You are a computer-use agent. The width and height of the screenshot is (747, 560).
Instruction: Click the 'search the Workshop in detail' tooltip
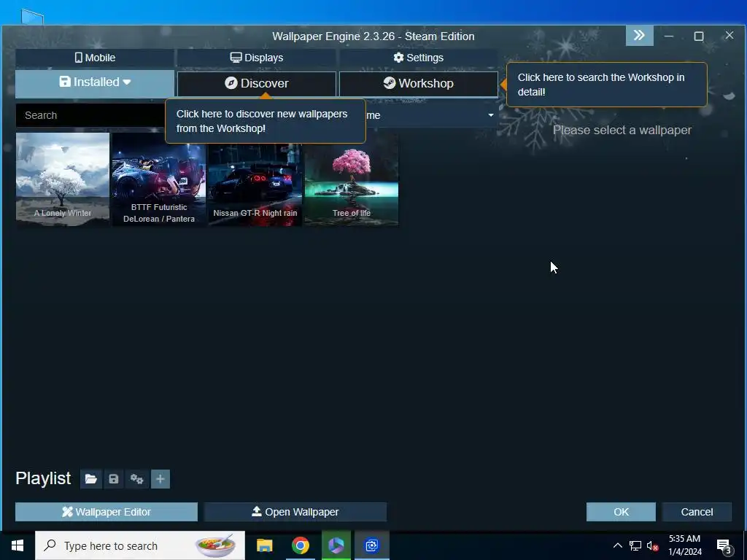(x=606, y=85)
